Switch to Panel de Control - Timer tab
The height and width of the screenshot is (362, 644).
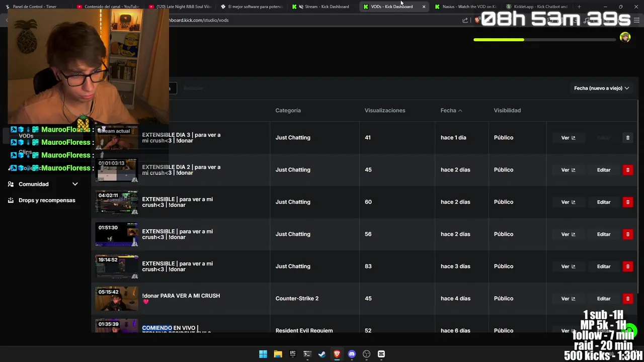[x=34, y=7]
